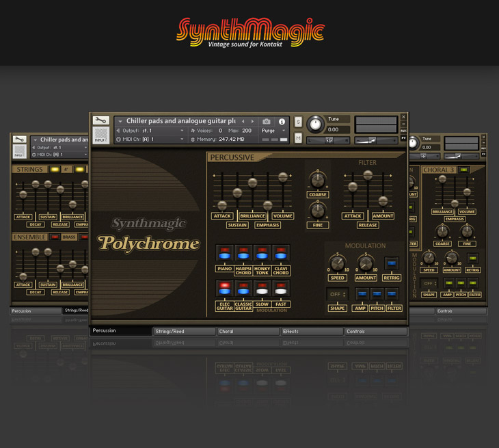
Task: Click the Filter Release slider handle
Action: tap(368, 175)
